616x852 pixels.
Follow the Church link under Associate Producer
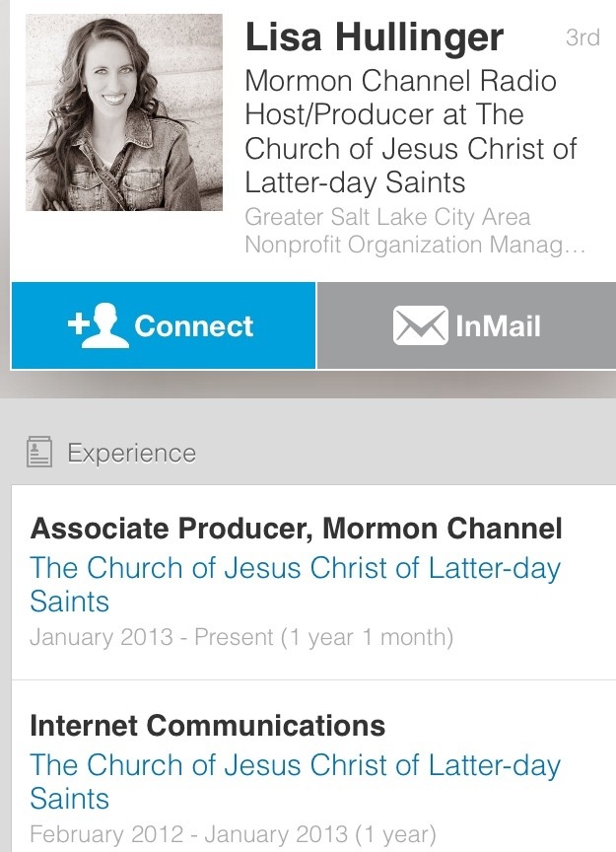coord(295,585)
